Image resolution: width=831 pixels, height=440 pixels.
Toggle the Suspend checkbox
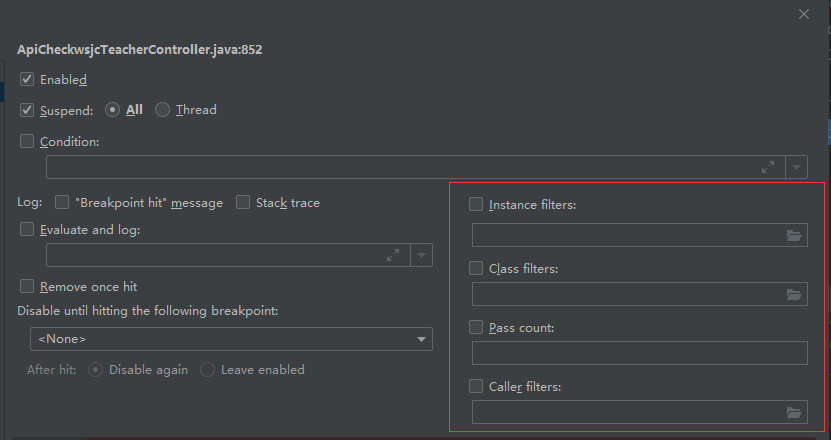point(27,110)
